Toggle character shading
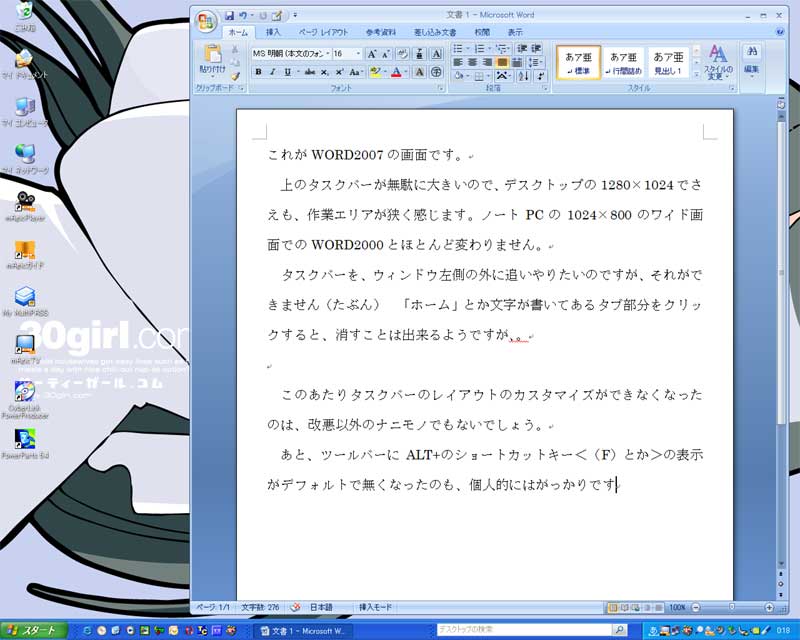The width and height of the screenshot is (800, 640). [420, 72]
